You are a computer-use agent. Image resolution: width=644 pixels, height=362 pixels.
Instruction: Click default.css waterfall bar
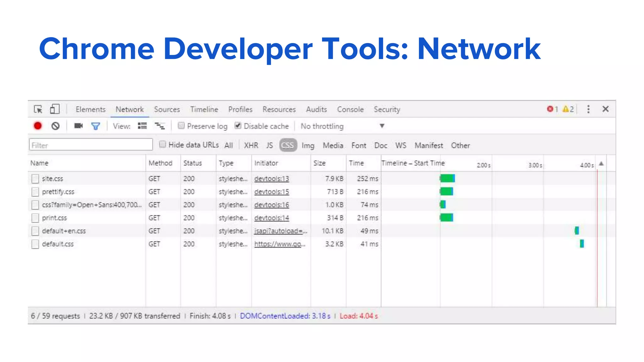tap(582, 244)
